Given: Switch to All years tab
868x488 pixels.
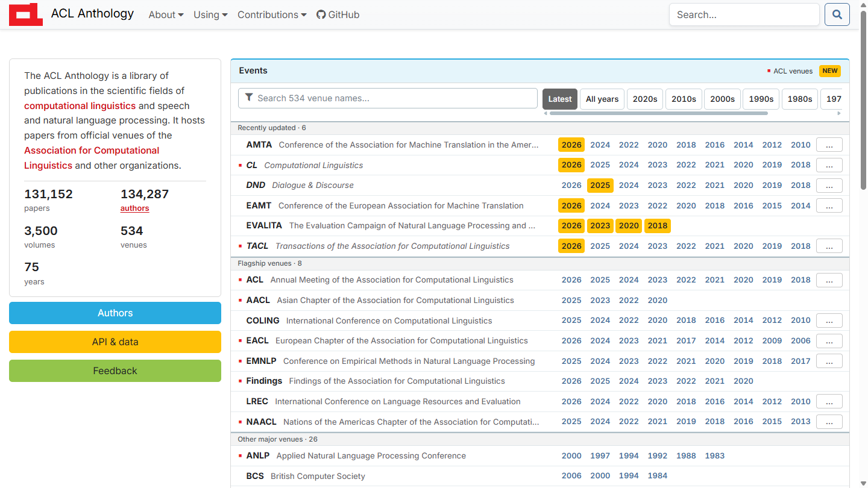Looking at the screenshot, I should click(x=602, y=99).
